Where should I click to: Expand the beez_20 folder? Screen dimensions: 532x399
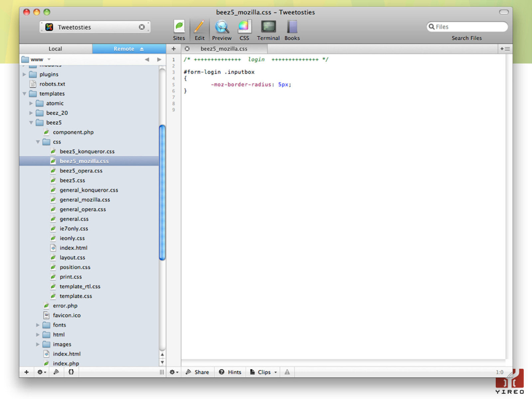31,113
